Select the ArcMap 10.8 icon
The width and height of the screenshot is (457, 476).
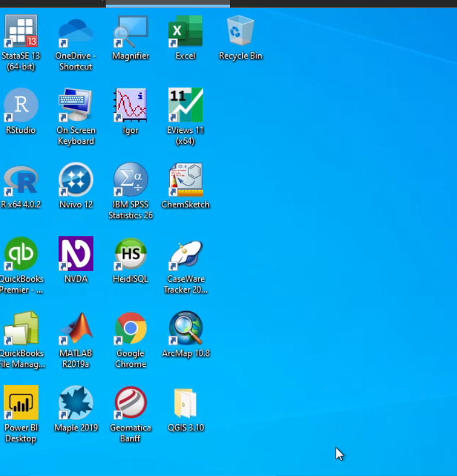point(185,328)
